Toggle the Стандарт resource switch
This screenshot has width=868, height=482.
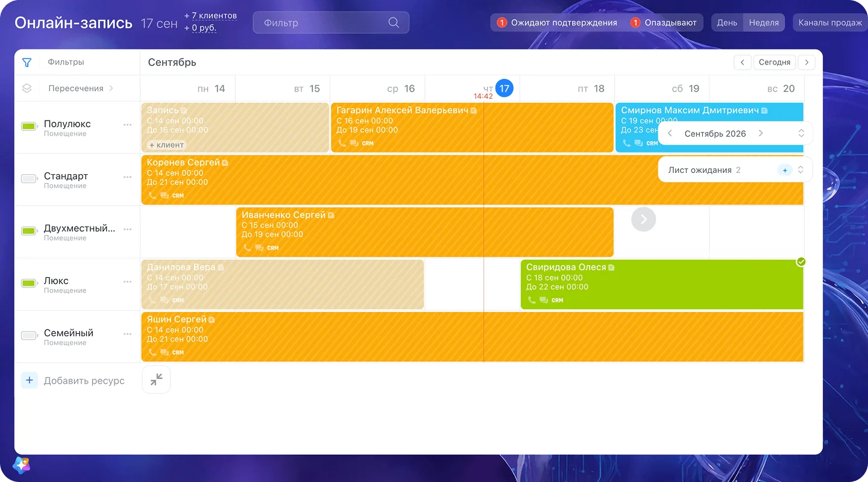(29, 179)
